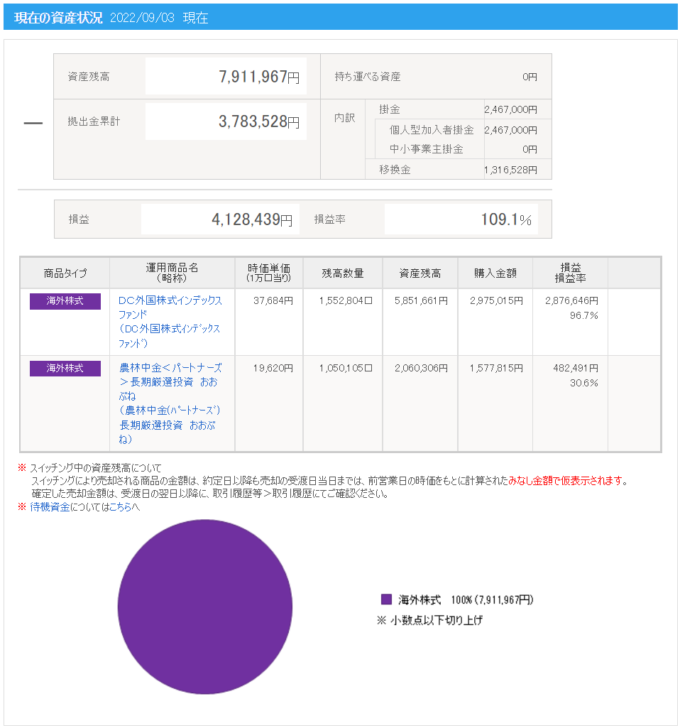Follow the 待機資金 link
Viewport: 680px width, 728px height.
[50, 507]
